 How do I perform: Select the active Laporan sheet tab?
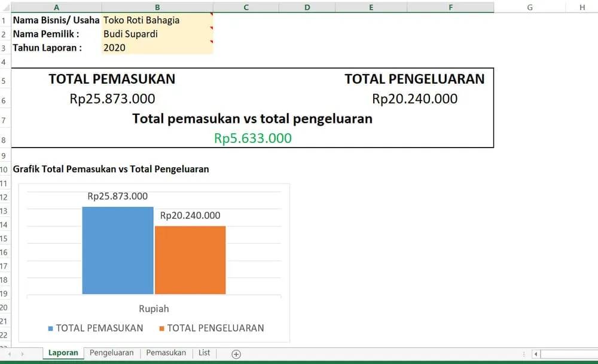point(63,353)
